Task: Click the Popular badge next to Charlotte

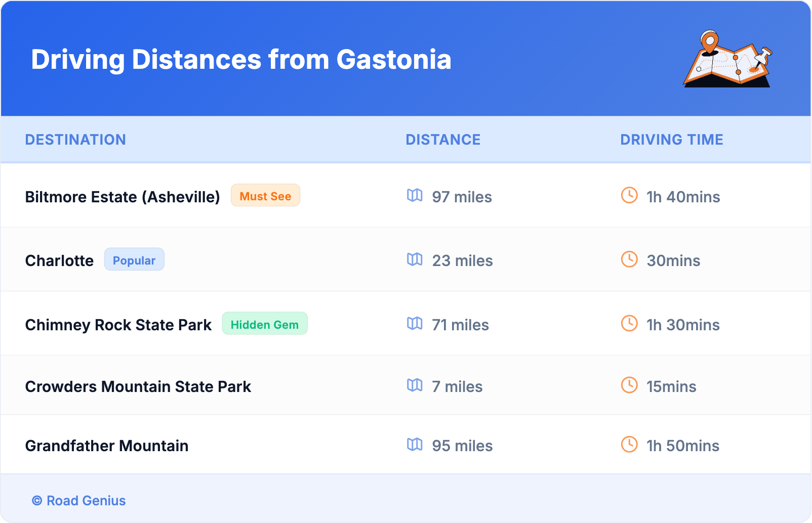Action: (134, 260)
